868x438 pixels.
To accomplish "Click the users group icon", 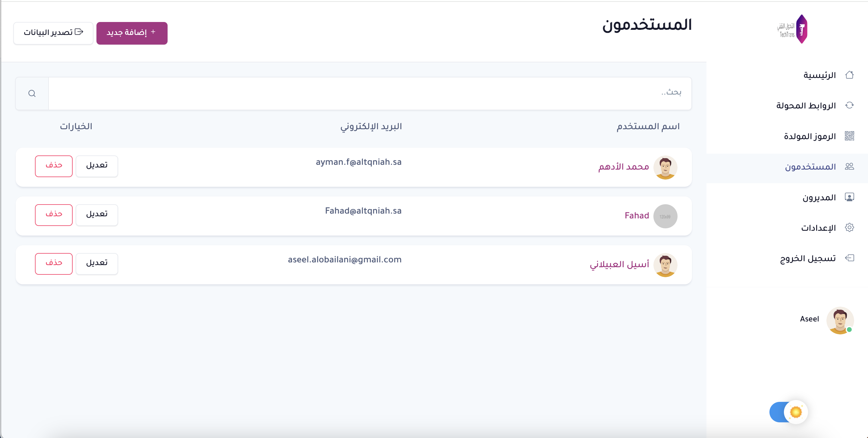I will point(849,166).
